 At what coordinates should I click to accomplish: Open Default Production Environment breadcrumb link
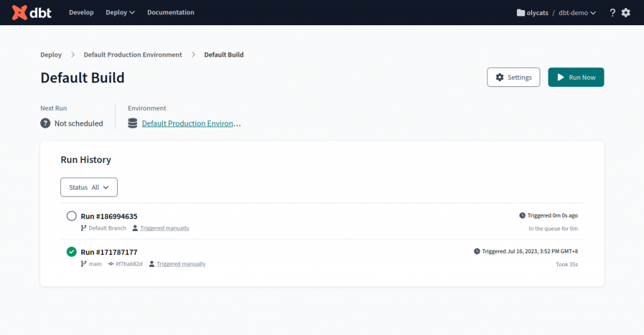[133, 55]
